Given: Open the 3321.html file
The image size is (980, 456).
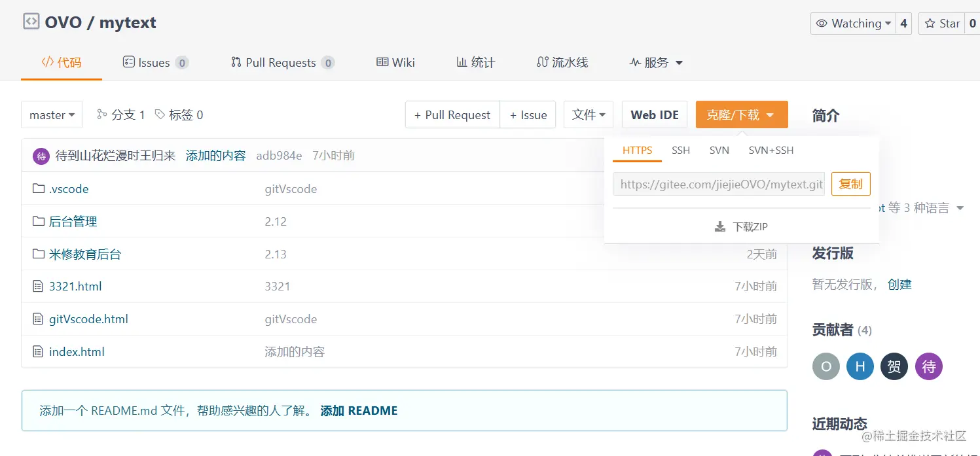Looking at the screenshot, I should [x=75, y=287].
